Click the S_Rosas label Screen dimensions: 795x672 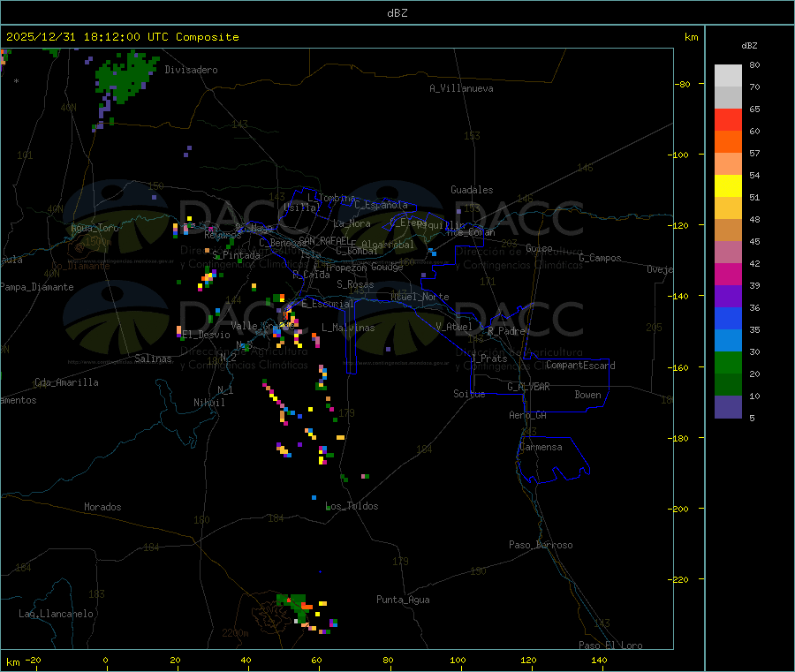[355, 284]
